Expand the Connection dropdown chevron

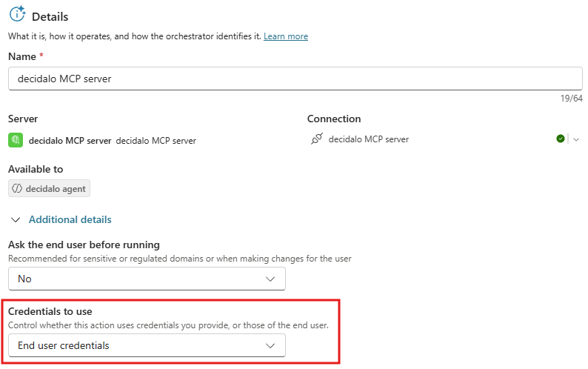pos(576,139)
